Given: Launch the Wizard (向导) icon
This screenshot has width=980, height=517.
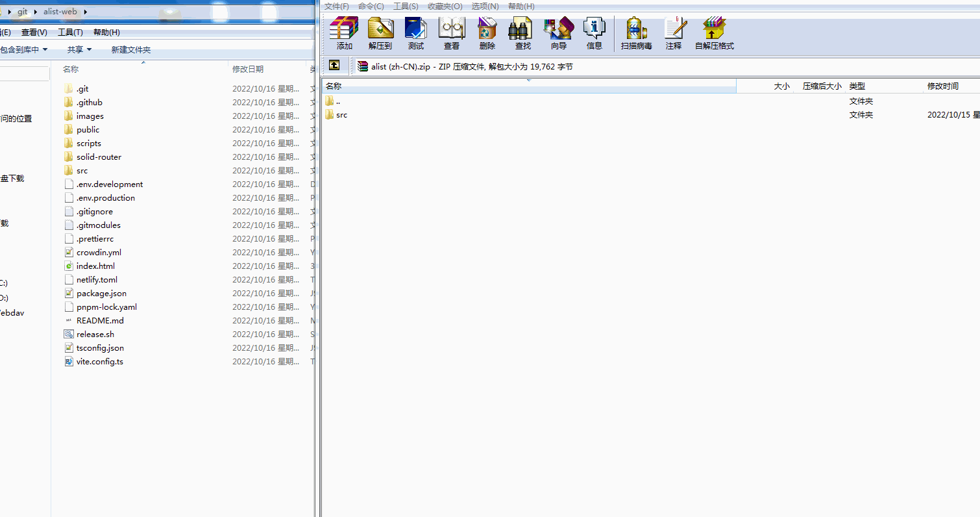Looking at the screenshot, I should [x=558, y=33].
